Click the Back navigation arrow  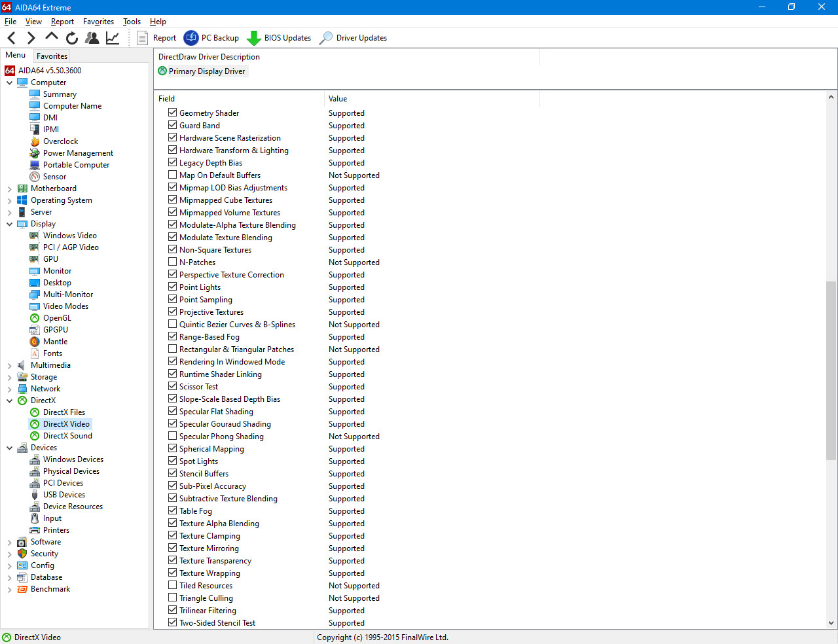pyautogui.click(x=11, y=38)
